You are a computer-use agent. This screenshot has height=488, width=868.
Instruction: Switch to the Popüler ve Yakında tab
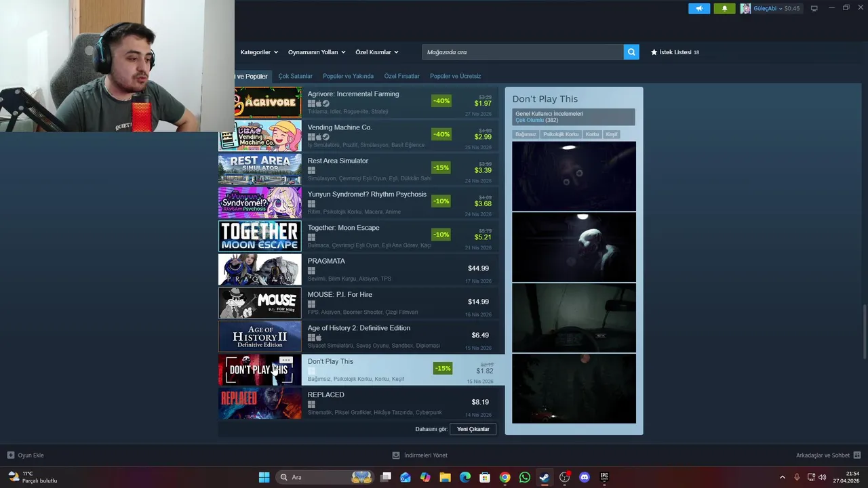tap(348, 76)
